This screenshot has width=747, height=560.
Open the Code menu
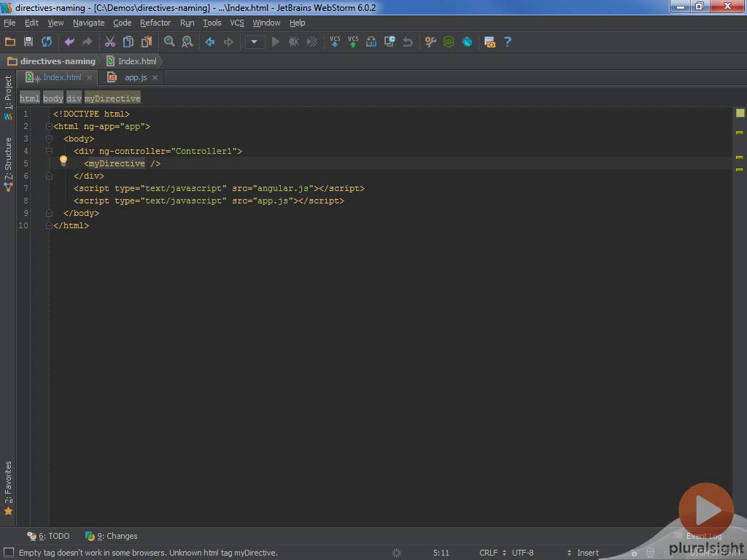click(x=123, y=23)
